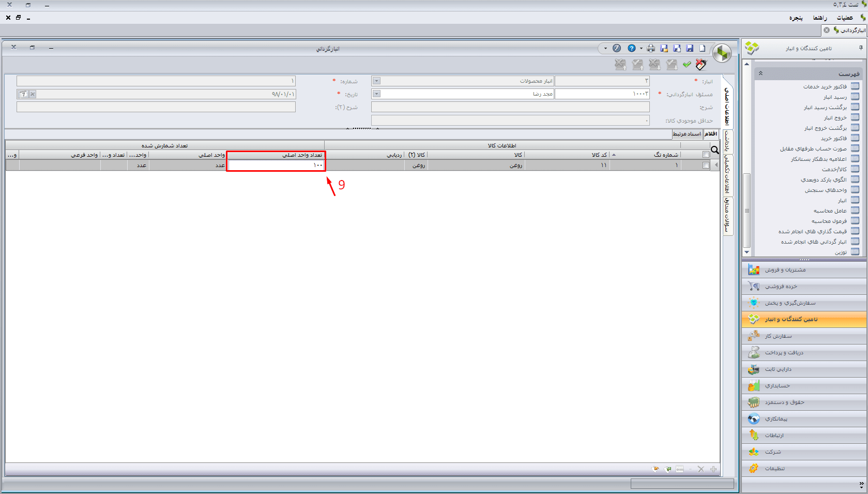The height and width of the screenshot is (494, 868).
Task: Click the save-and-new floppy with page icon
Action: pos(677,48)
